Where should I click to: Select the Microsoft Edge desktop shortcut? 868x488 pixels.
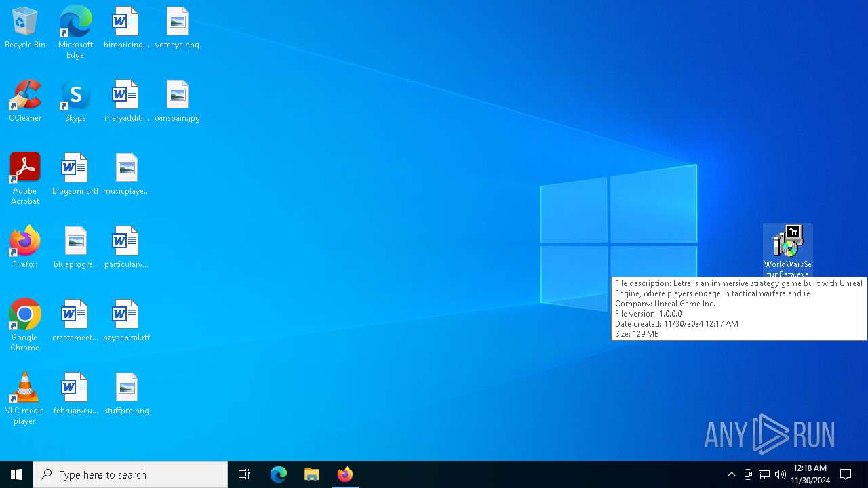click(75, 33)
